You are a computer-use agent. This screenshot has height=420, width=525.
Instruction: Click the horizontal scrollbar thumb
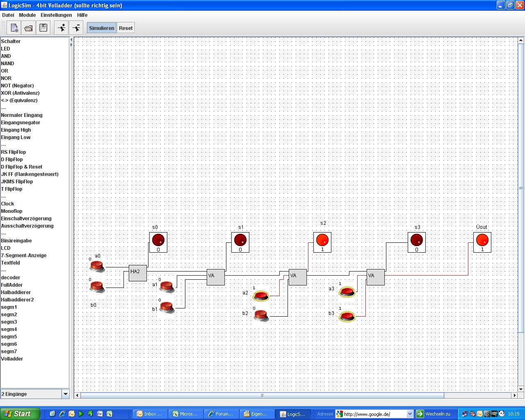pos(262,395)
